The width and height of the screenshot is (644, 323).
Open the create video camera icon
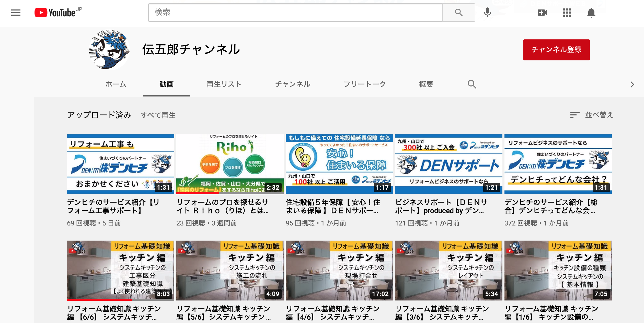tap(542, 13)
